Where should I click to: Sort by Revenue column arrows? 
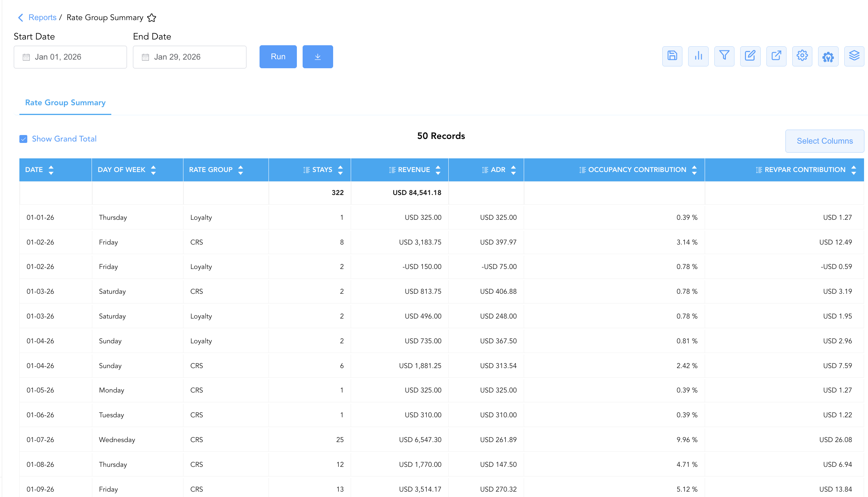(438, 170)
